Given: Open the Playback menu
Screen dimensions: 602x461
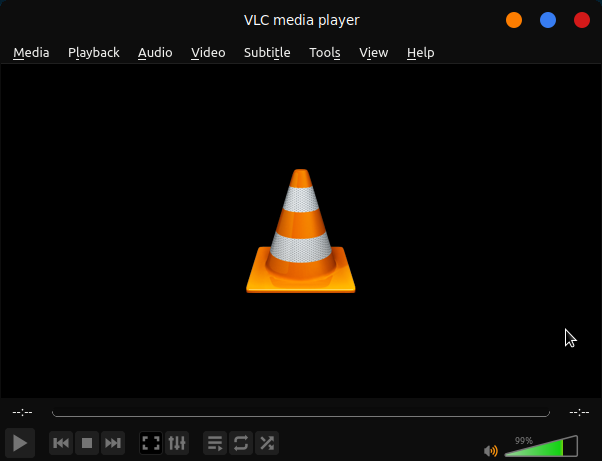Looking at the screenshot, I should pyautogui.click(x=93, y=53).
